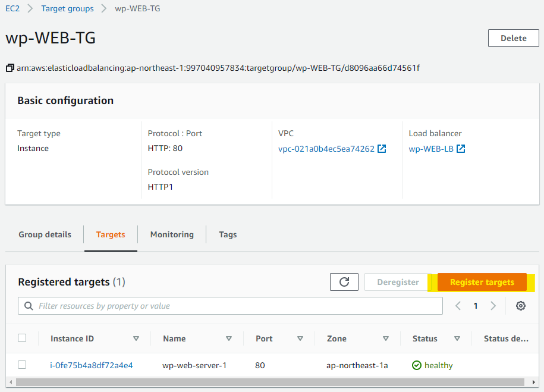
Task: Click horizontal scrollbar right arrow
Action: click(533, 382)
